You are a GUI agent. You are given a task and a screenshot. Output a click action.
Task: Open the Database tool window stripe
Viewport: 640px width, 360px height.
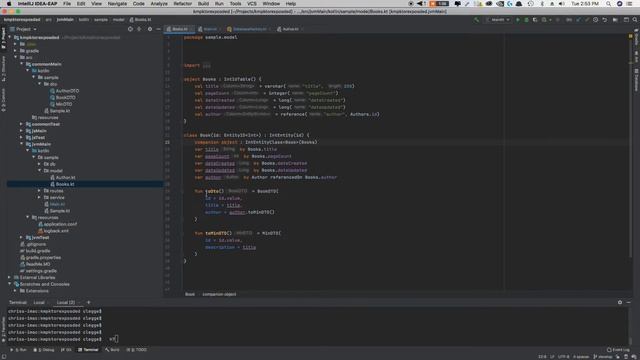coord(636,80)
